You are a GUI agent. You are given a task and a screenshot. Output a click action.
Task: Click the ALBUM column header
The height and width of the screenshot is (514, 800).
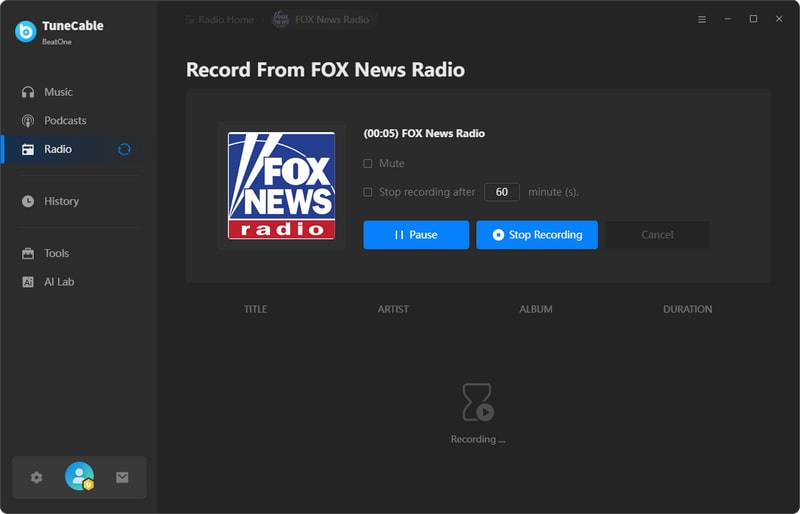pos(536,309)
